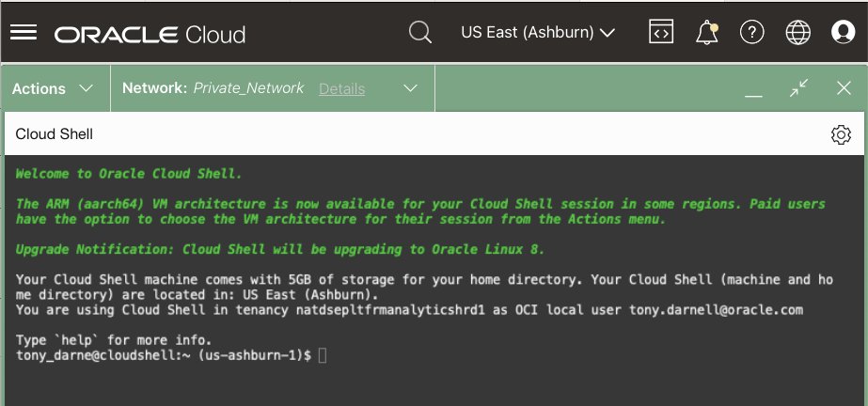Screen dimensions: 868x406
Task: Click the 'Private_Network' network name
Action: tap(248, 88)
